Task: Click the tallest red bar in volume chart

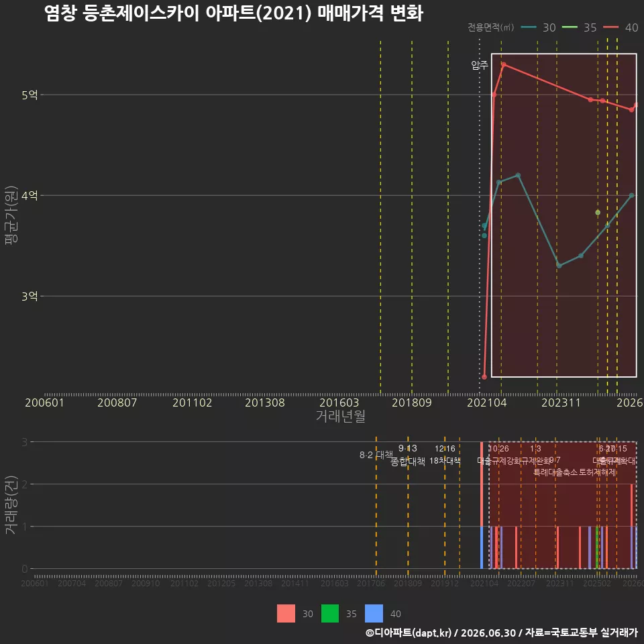Action: point(482,484)
